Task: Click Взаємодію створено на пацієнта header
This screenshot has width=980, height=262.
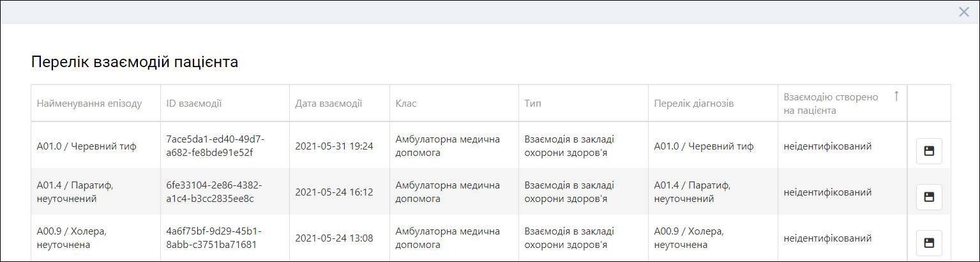Action: pyautogui.click(x=831, y=104)
